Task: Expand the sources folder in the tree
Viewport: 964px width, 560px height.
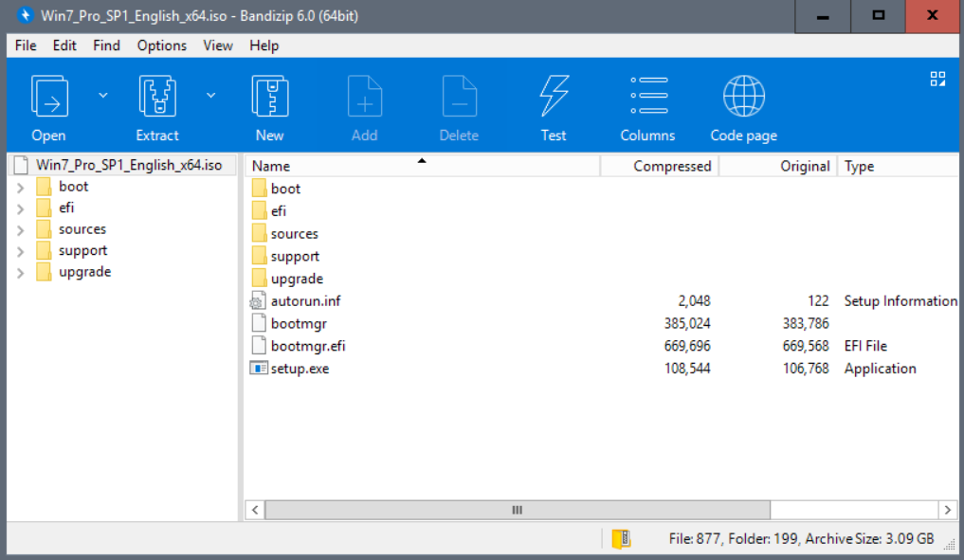Action: (20, 230)
